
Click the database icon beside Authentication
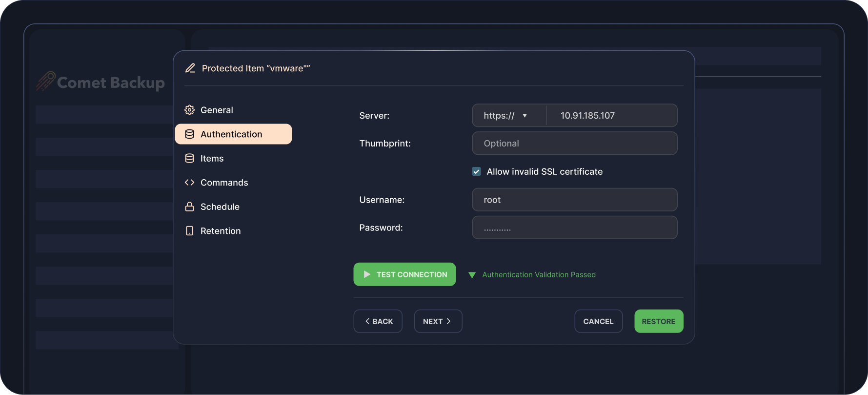coord(190,134)
